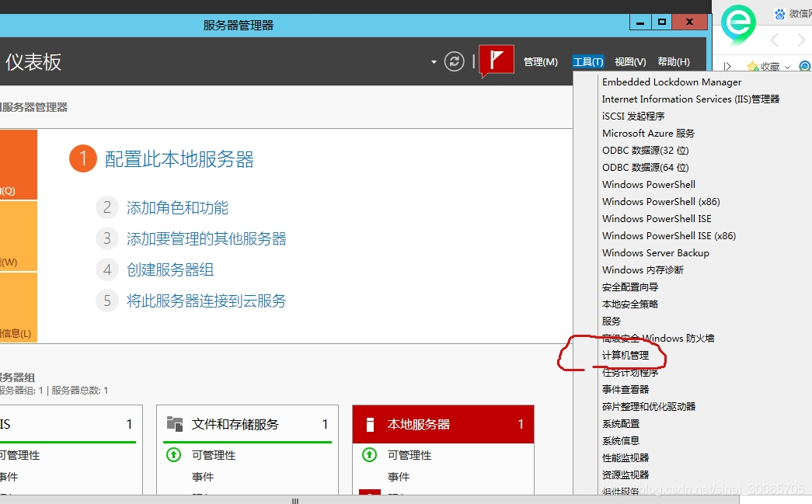Open Windows Server Backup
Viewport: 812px width, 504px height.
pos(656,252)
